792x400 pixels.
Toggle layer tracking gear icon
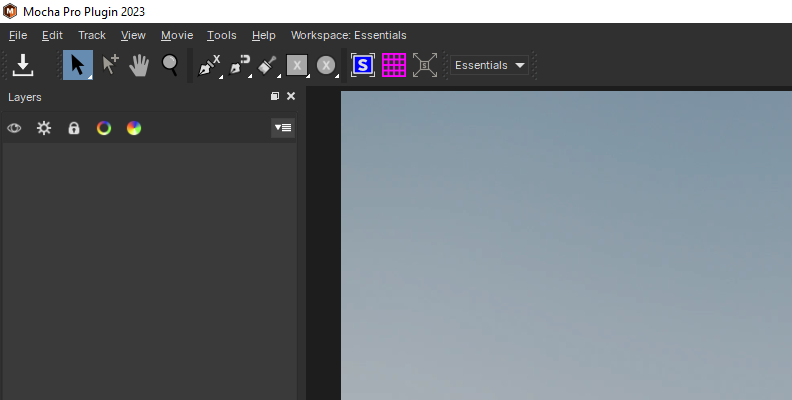click(44, 128)
